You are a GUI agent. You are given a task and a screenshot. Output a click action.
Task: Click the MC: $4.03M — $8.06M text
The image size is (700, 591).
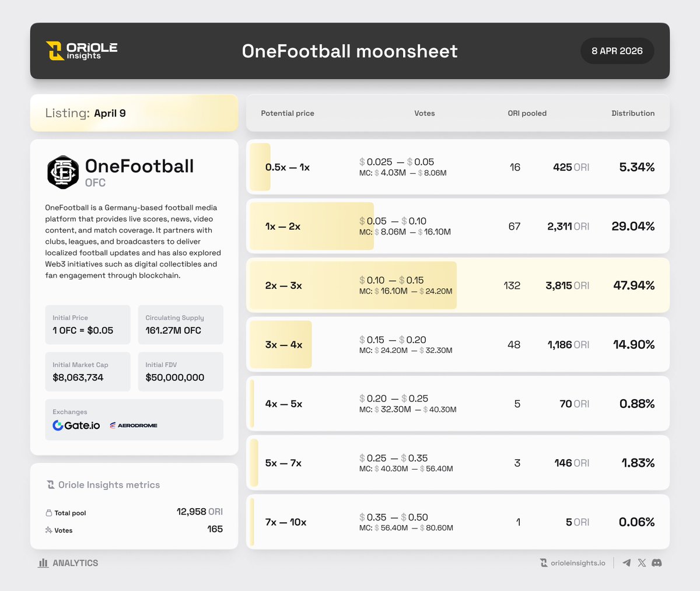pyautogui.click(x=403, y=173)
